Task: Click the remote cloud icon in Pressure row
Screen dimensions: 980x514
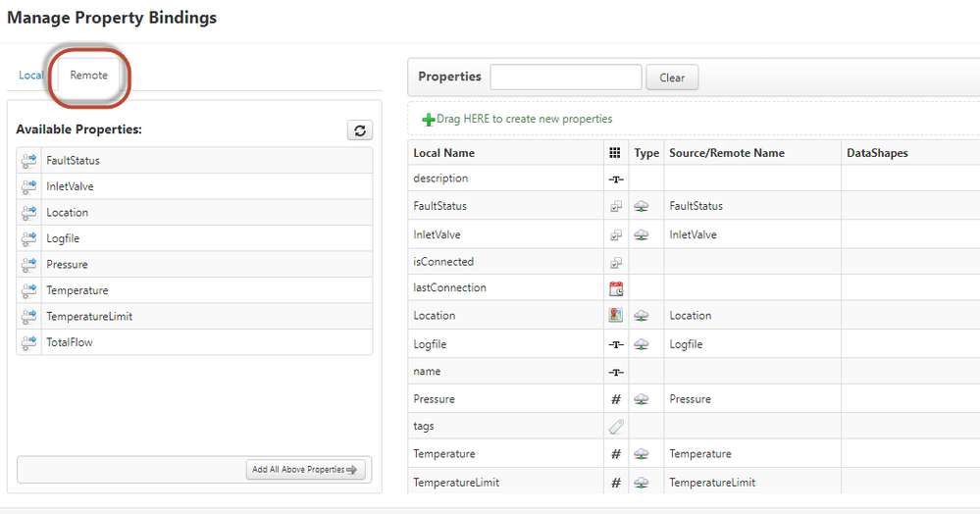Action: [642, 399]
